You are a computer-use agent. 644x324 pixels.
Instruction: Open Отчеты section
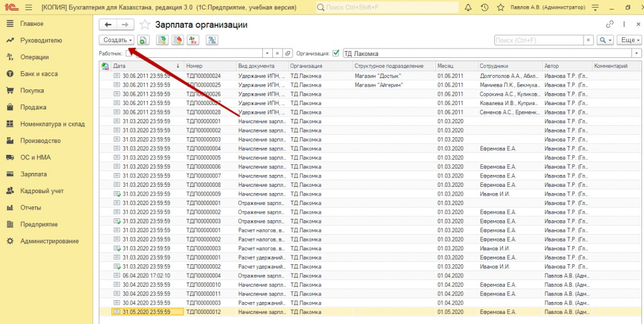31,208
